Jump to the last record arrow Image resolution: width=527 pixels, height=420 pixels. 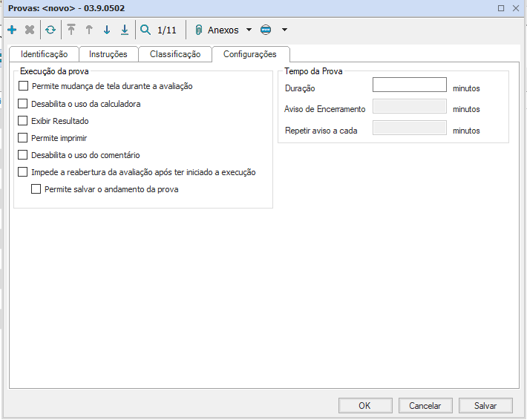[125, 30]
